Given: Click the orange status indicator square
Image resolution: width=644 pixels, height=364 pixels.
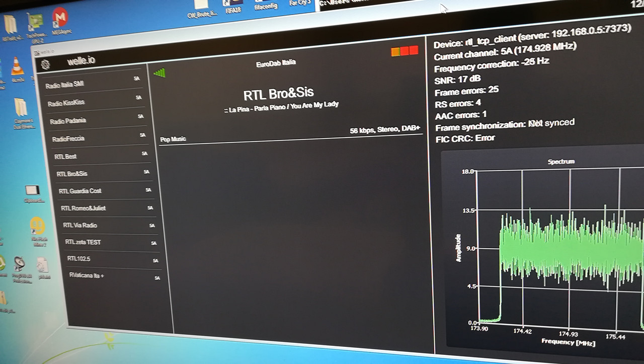Looking at the screenshot, I should [x=395, y=51].
